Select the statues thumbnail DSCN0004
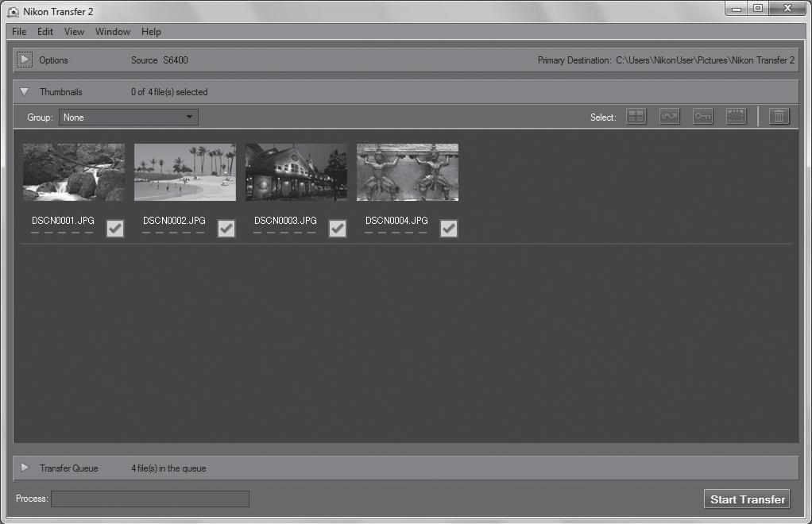The width and height of the screenshot is (812, 524). pyautogui.click(x=408, y=172)
